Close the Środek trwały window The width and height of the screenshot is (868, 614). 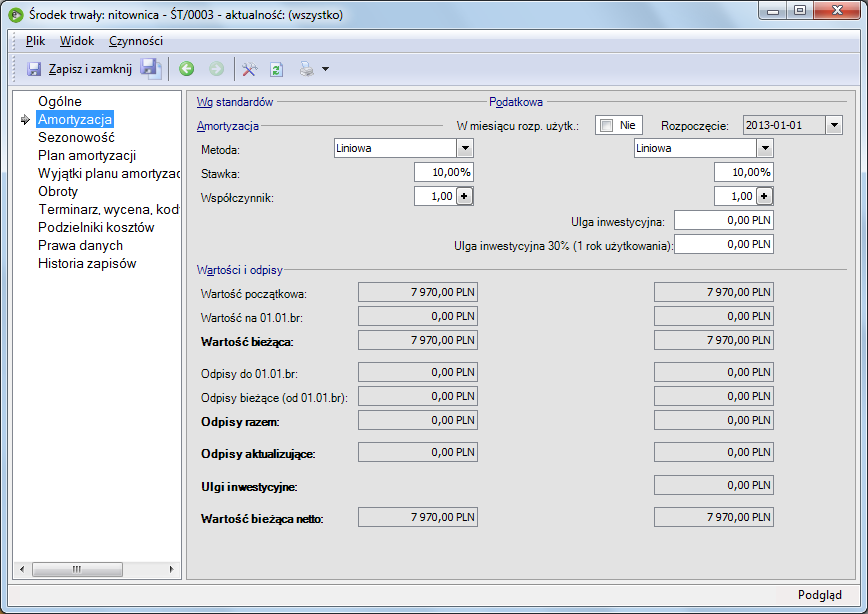(x=837, y=11)
